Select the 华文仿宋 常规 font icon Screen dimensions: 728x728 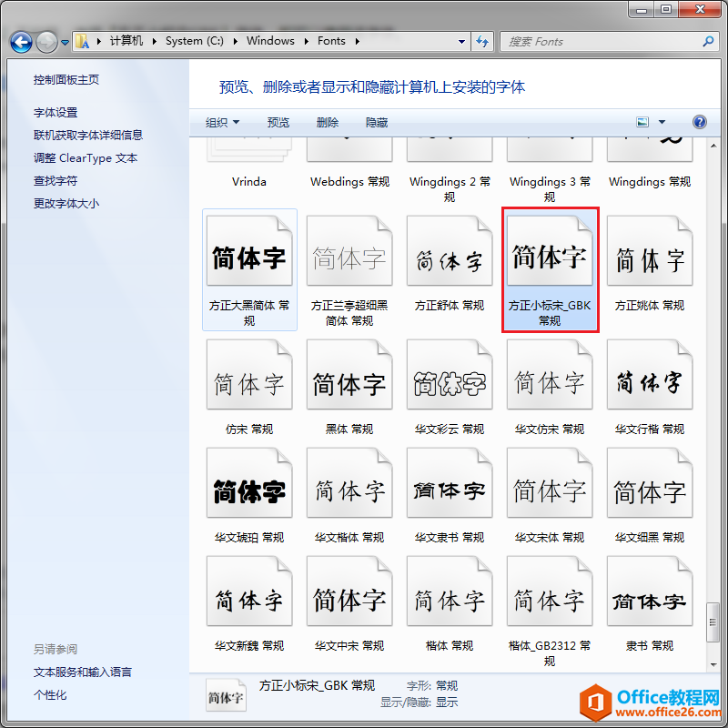pyautogui.click(x=550, y=374)
